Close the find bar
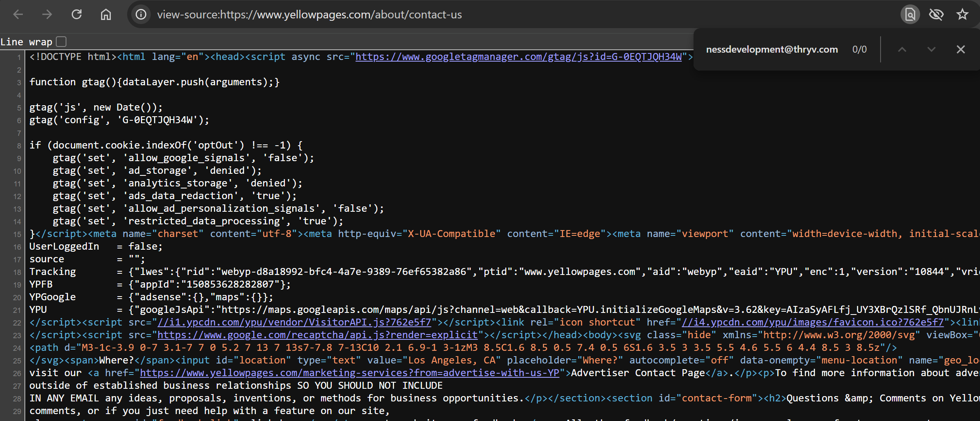The width and height of the screenshot is (980, 421). click(960, 49)
